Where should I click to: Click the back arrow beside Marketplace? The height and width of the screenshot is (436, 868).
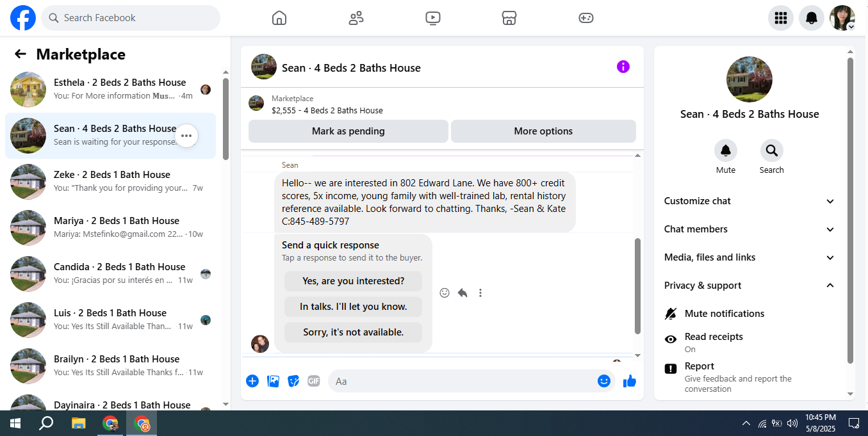point(20,54)
